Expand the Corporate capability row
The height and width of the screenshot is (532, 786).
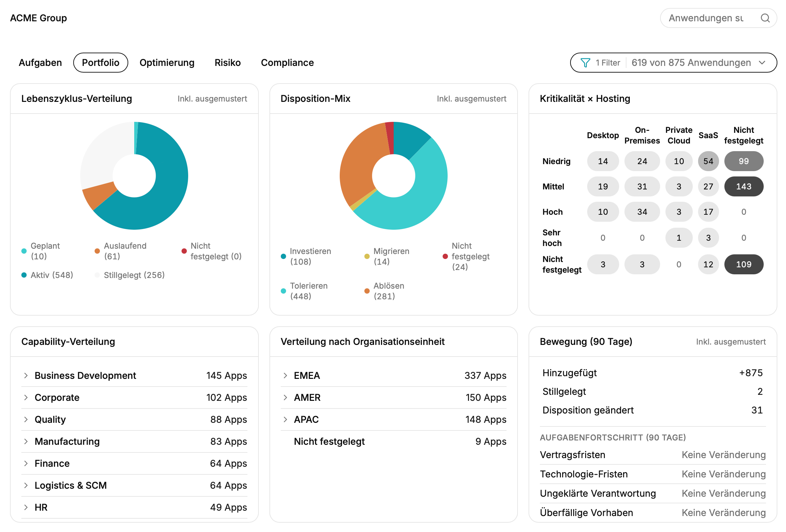coord(134,398)
